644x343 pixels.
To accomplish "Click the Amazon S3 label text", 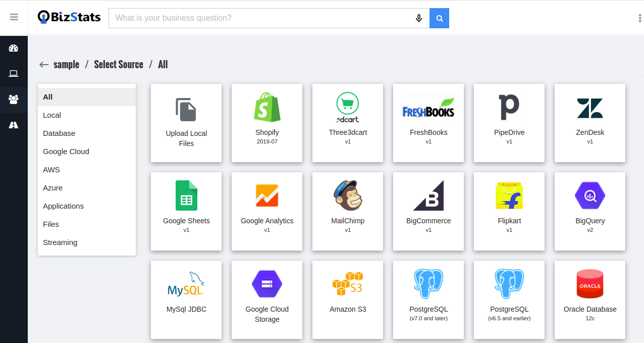I will tap(348, 309).
